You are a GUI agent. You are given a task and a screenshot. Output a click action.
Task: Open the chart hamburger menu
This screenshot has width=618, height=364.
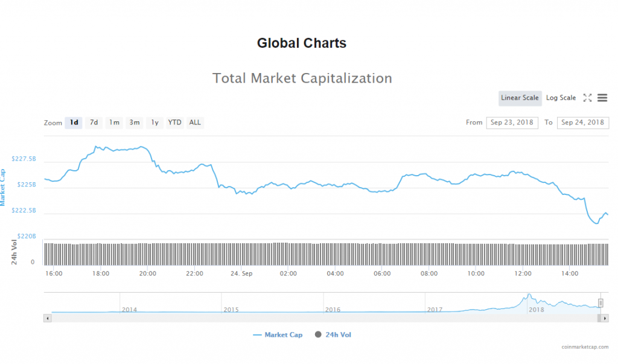point(602,98)
